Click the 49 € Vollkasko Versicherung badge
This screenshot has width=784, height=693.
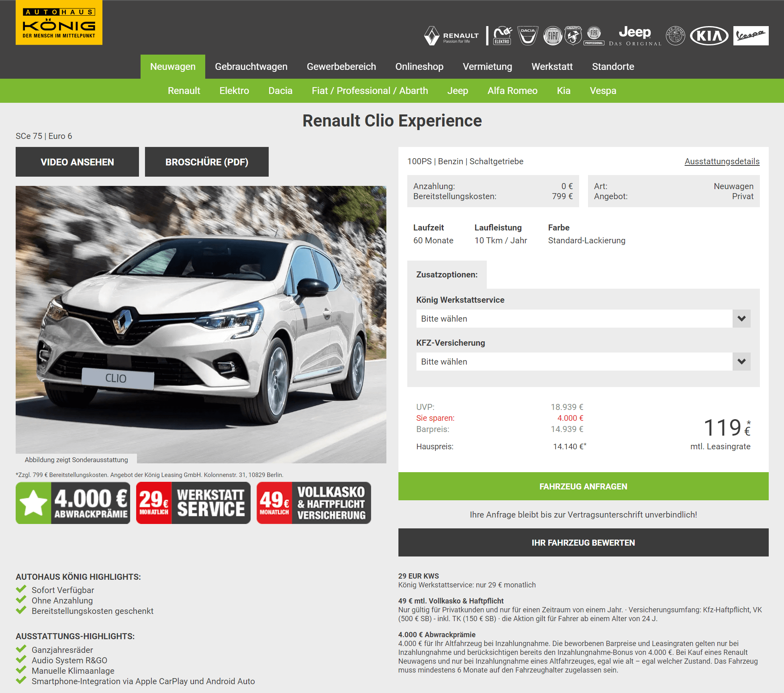point(314,503)
